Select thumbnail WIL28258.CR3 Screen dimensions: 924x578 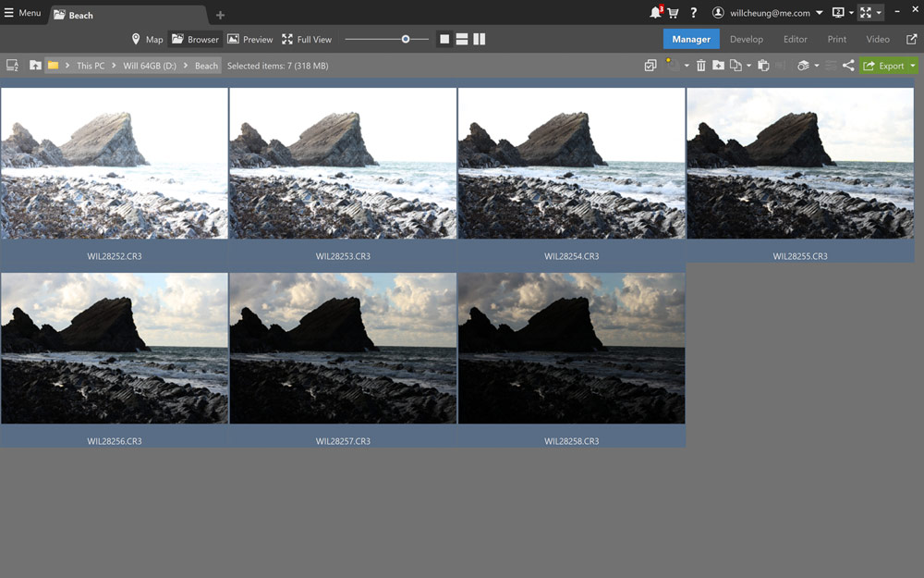pyautogui.click(x=572, y=348)
